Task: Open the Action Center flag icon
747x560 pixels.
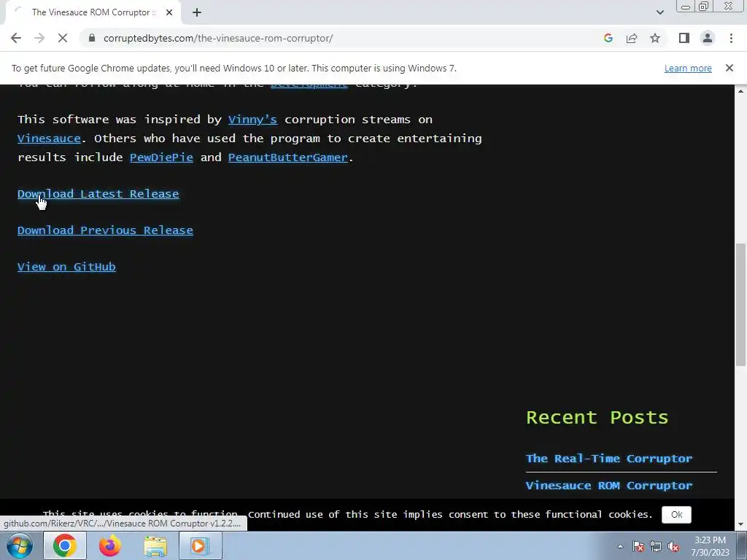Action: pyautogui.click(x=638, y=546)
